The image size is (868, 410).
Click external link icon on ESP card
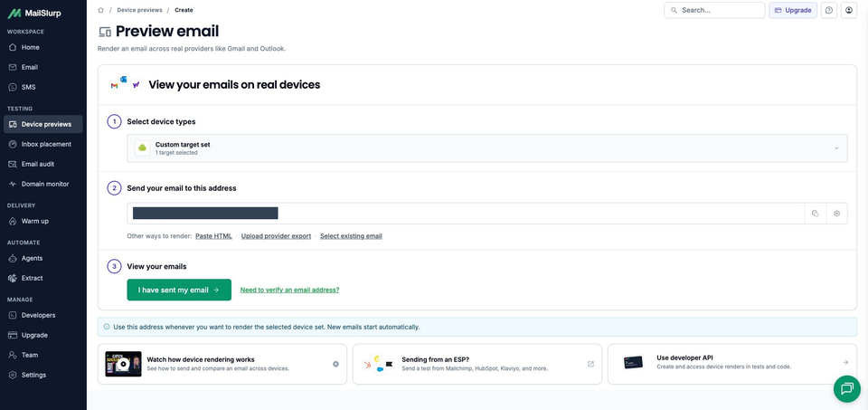coord(590,364)
